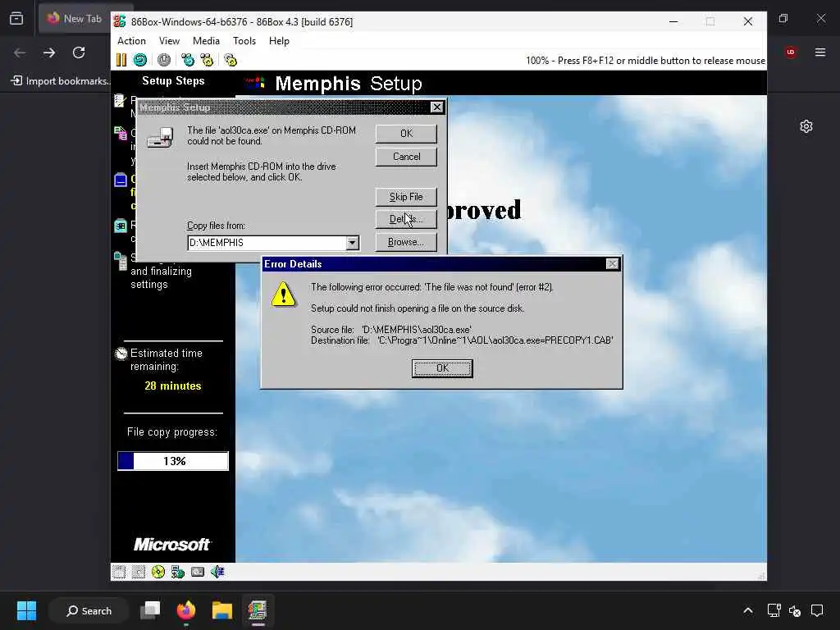Image resolution: width=840 pixels, height=630 pixels.
Task: Show hidden system tray icons
Action: click(748, 610)
